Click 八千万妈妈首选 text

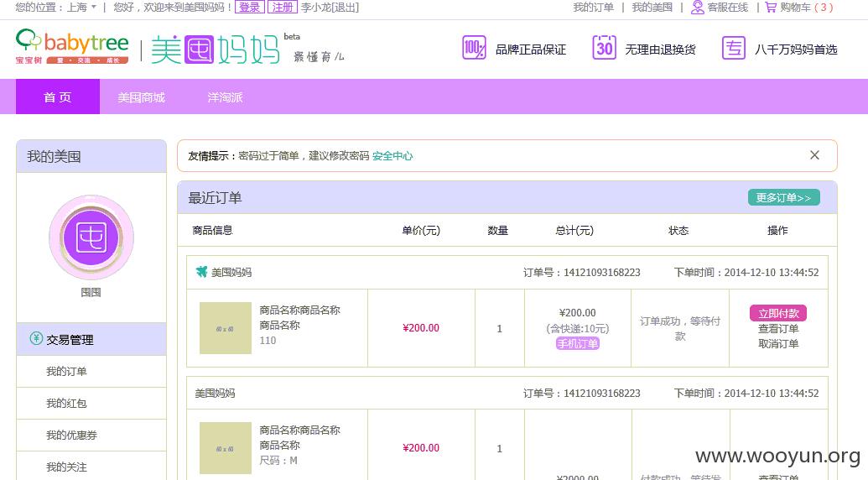tap(796, 50)
